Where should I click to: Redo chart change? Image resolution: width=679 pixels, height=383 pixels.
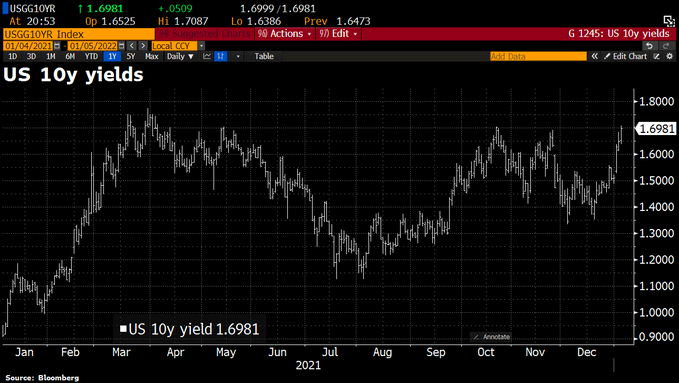666,46
